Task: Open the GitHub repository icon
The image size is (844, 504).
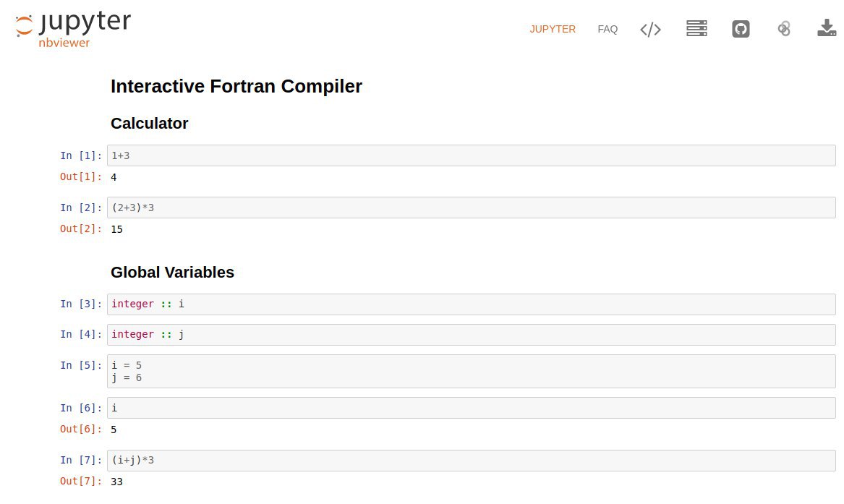Action: (741, 28)
